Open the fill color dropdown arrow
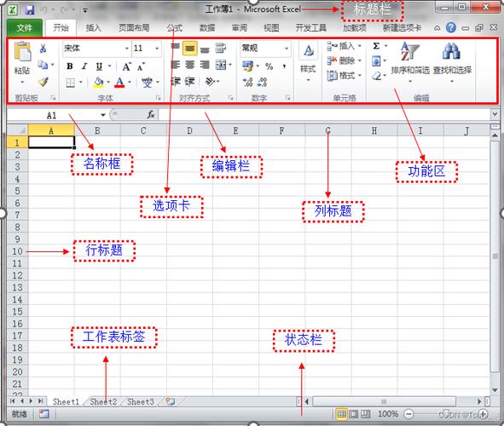Image resolution: width=504 pixels, height=426 pixels. click(x=108, y=83)
